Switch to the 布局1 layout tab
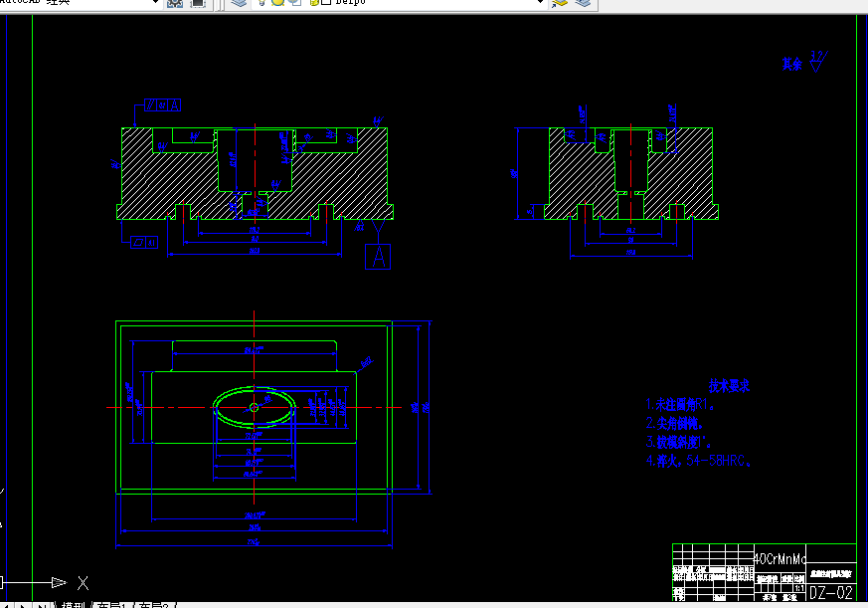This screenshot has height=608, width=868. click(x=112, y=605)
